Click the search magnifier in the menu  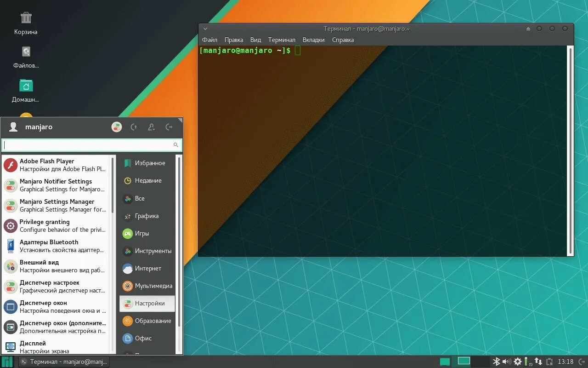click(x=175, y=145)
